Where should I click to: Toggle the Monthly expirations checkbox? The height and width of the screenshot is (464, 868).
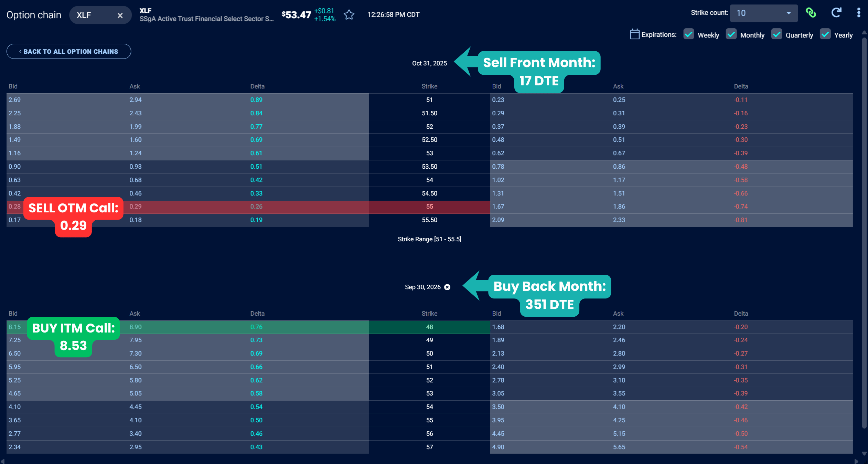click(x=731, y=34)
